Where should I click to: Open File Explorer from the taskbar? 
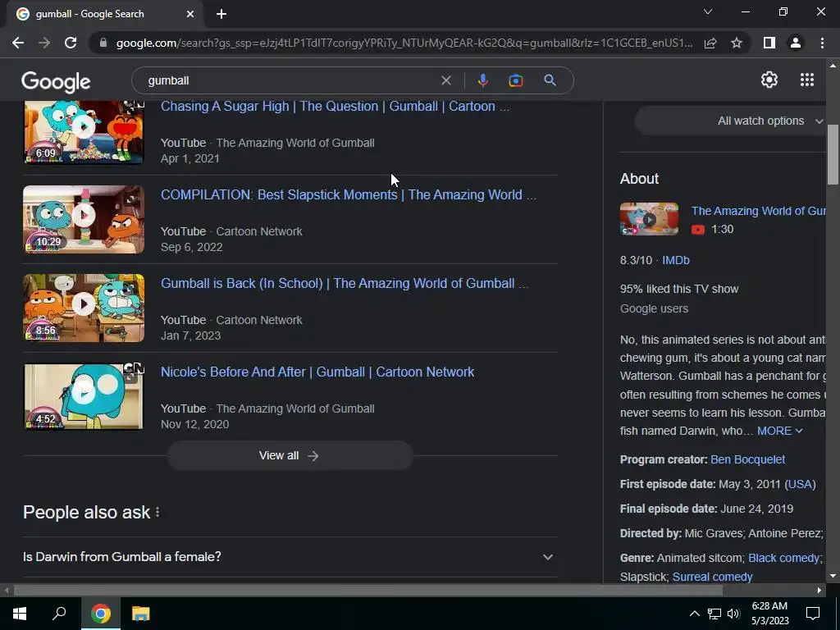(141, 614)
